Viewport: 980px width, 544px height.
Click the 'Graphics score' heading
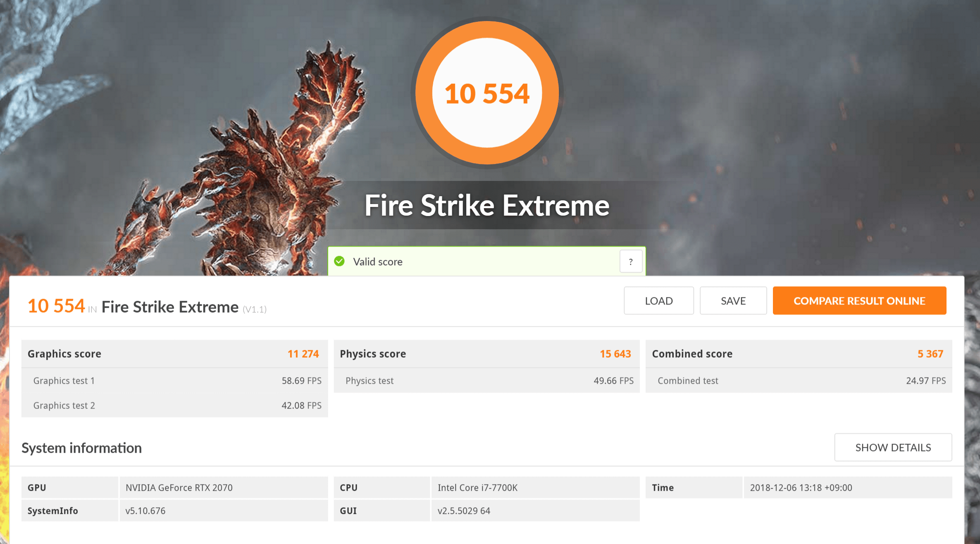click(64, 354)
